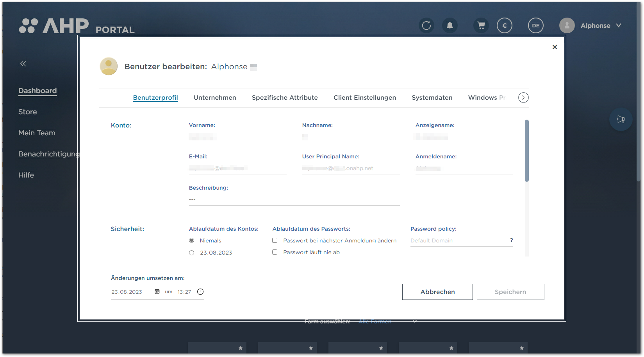Click the Abbrechen button
644x357 pixels.
click(437, 292)
